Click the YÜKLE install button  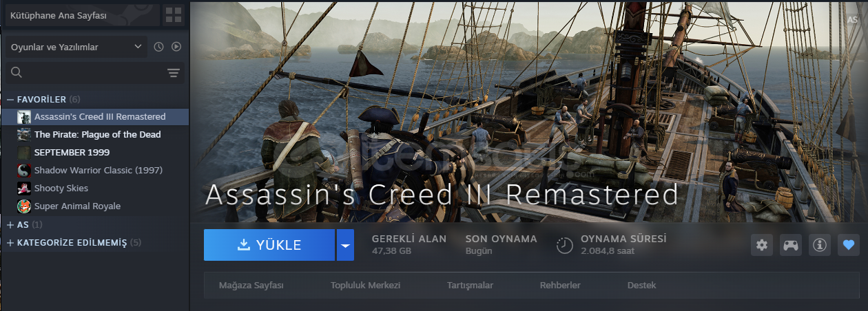click(269, 245)
